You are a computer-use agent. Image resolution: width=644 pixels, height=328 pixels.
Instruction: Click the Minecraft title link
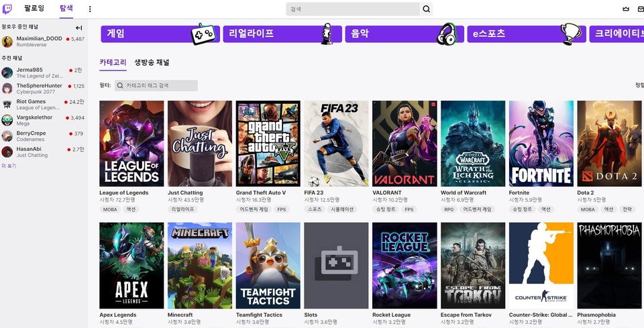(x=180, y=315)
